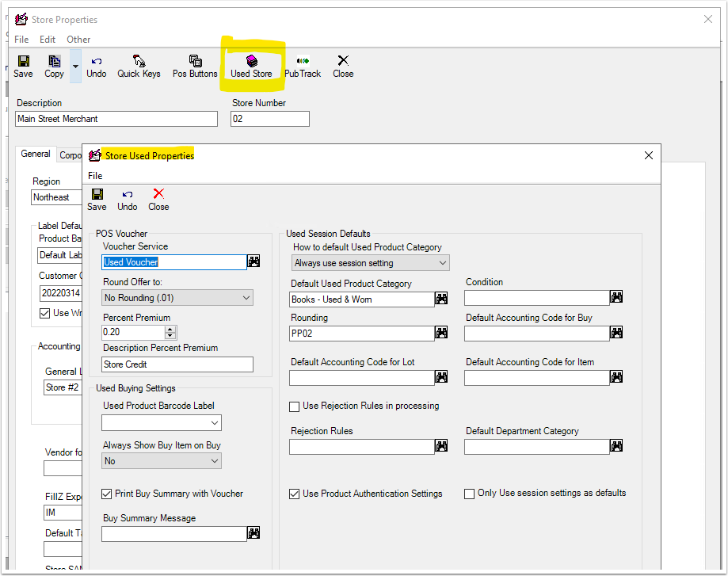Open lookup for Default Accounting Code for Item
Screen dimensions: 728x576
point(616,376)
